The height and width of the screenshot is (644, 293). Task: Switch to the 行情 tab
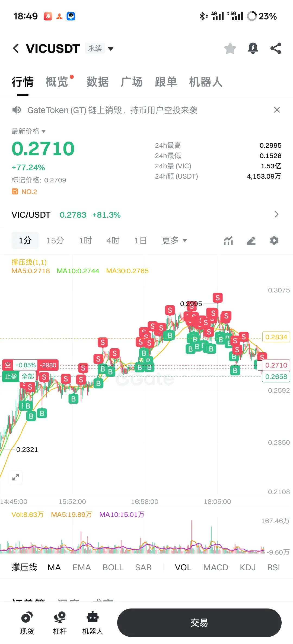23,82
